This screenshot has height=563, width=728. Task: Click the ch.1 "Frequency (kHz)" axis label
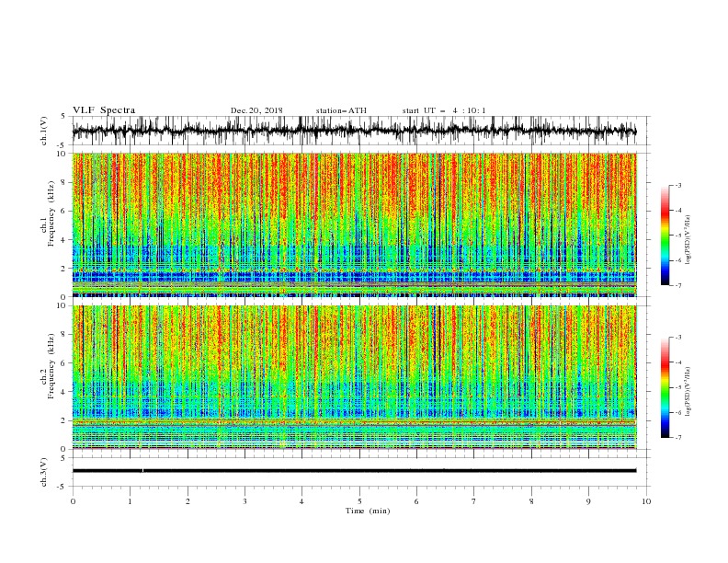click(x=51, y=213)
